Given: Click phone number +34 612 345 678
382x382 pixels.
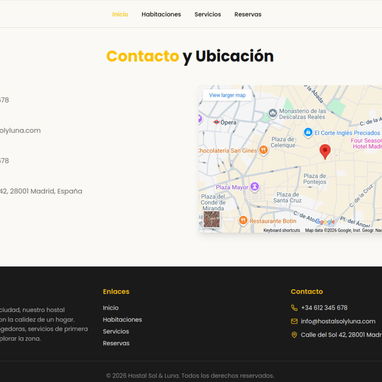Looking at the screenshot, I should 324,308.
